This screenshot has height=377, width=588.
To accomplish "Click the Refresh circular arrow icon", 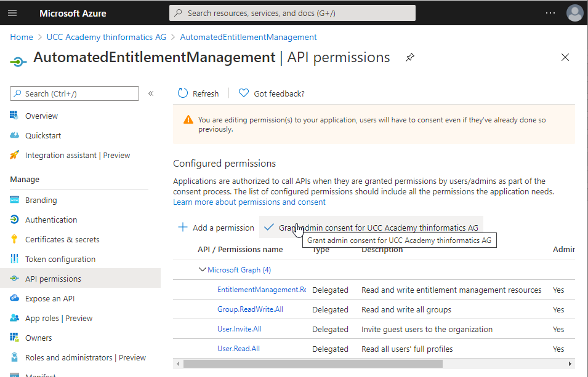I will [183, 93].
